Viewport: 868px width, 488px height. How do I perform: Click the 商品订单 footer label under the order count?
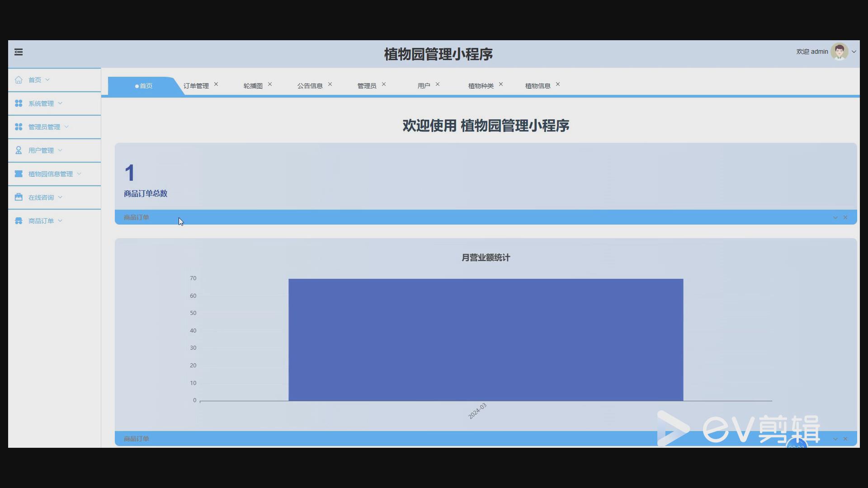coord(136,218)
